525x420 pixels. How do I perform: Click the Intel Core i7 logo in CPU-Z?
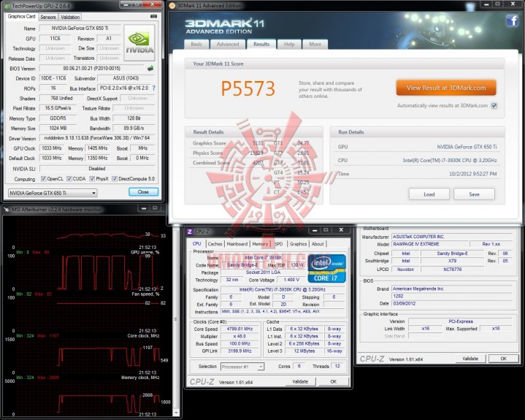[326, 269]
